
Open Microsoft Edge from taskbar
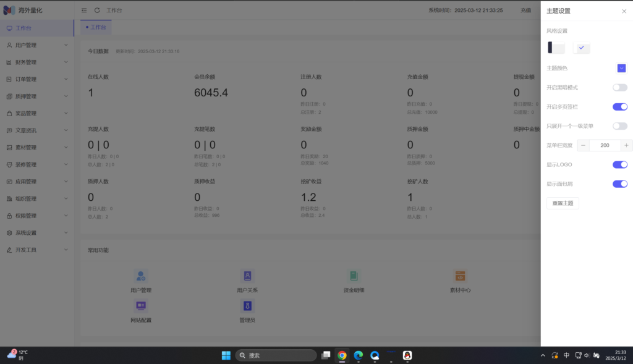tap(358, 355)
